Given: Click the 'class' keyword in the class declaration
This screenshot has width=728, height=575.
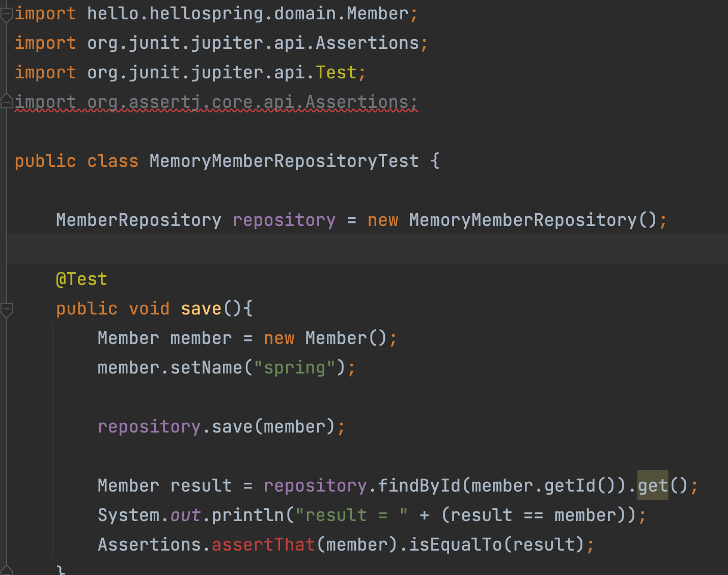Looking at the screenshot, I should [113, 161].
